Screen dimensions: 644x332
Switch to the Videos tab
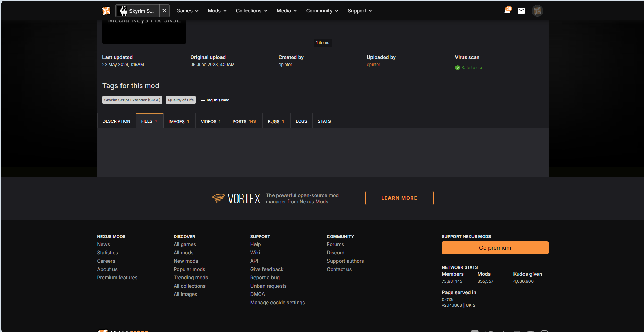click(211, 121)
